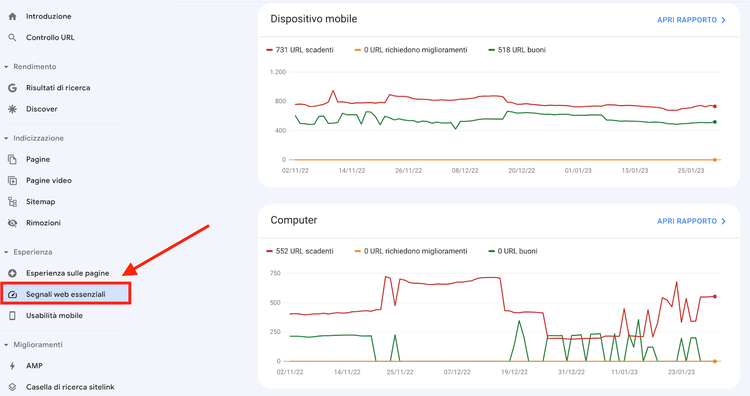The width and height of the screenshot is (750, 396).
Task: Select Segnali web essenziali
Action: point(66,294)
